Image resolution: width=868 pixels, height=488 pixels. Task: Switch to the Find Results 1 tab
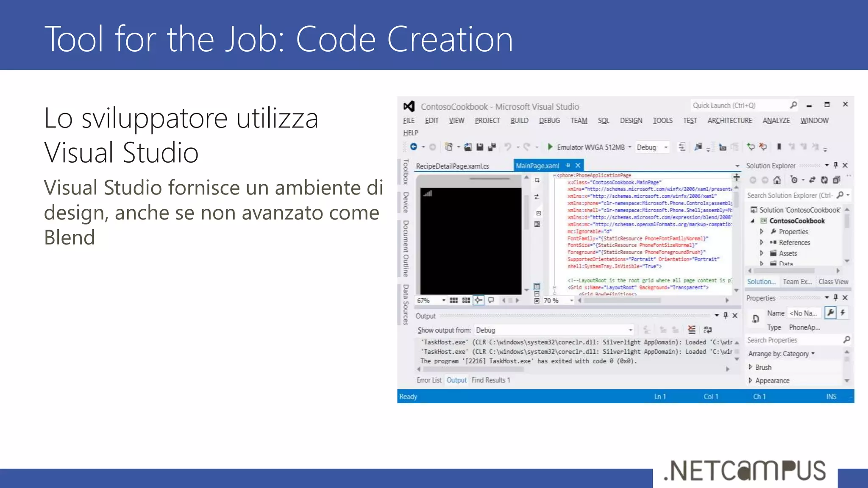(x=491, y=380)
